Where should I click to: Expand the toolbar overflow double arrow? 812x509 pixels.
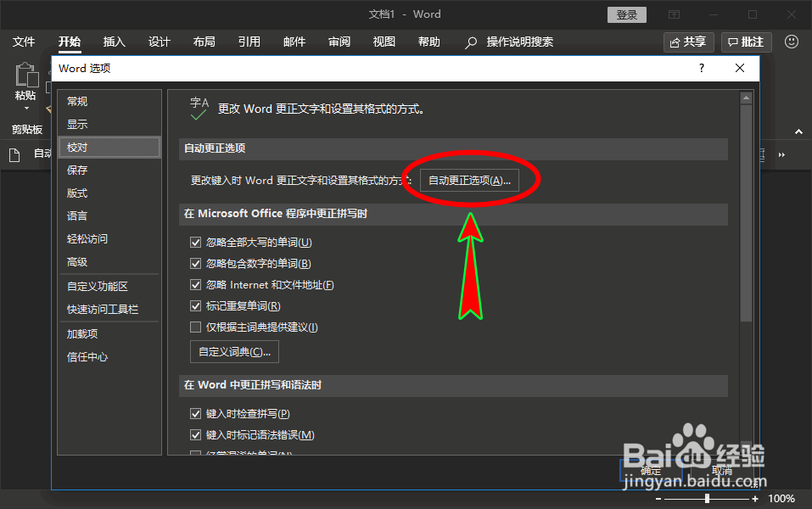click(781, 154)
